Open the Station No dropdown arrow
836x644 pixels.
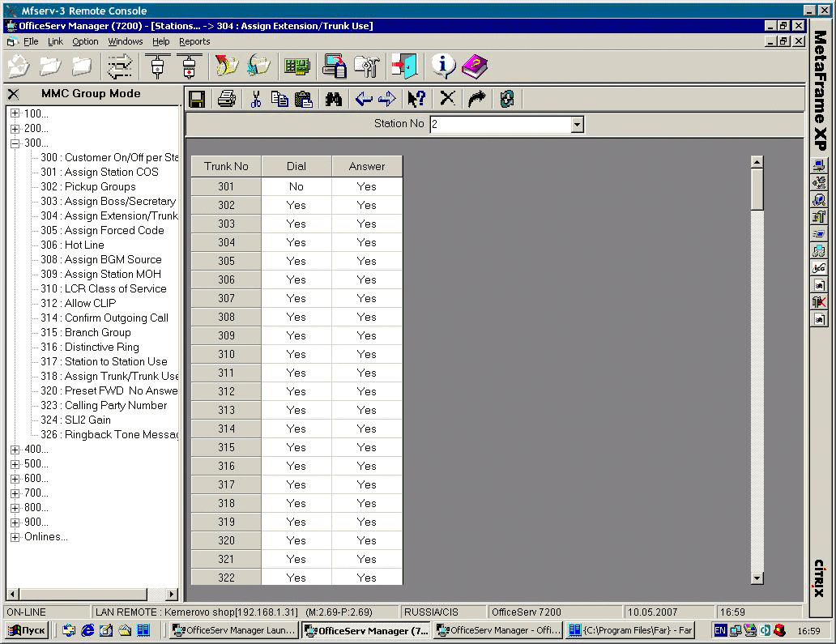pyautogui.click(x=577, y=124)
